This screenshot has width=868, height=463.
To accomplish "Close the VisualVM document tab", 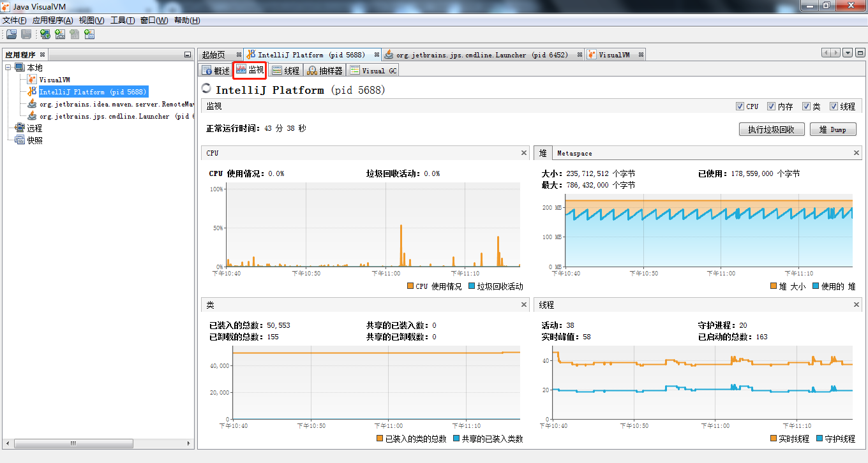I will pos(641,55).
